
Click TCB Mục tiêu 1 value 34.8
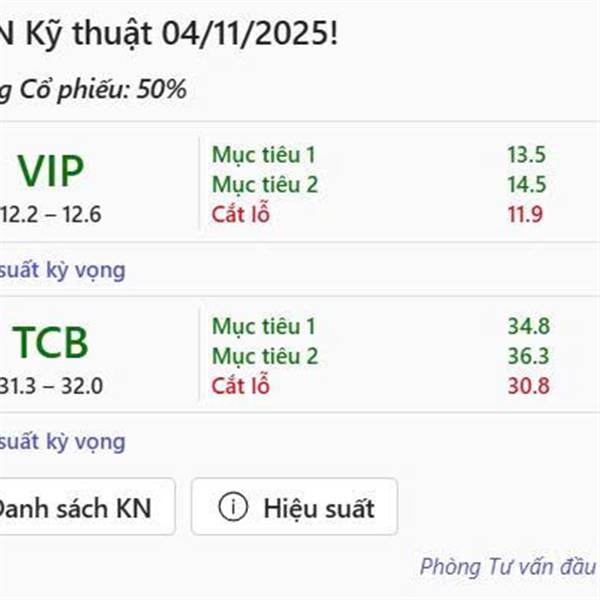tap(528, 326)
